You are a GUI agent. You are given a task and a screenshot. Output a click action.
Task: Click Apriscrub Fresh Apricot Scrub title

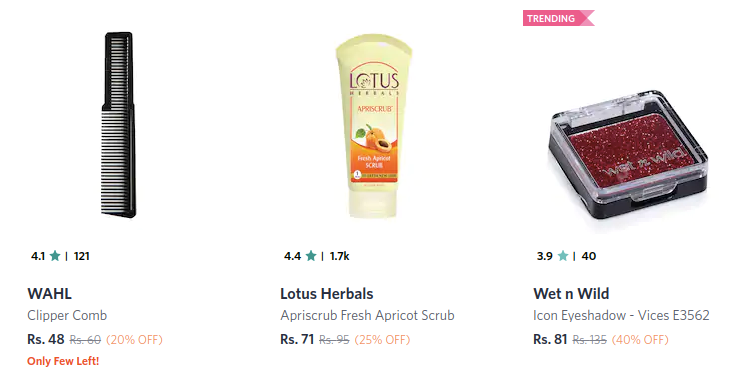click(367, 316)
